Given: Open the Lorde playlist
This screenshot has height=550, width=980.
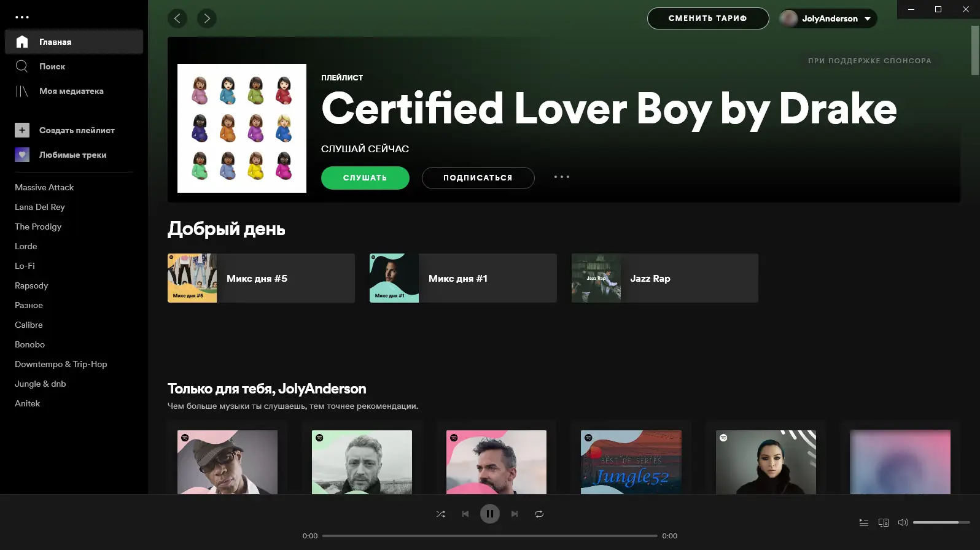Looking at the screenshot, I should coord(26,246).
